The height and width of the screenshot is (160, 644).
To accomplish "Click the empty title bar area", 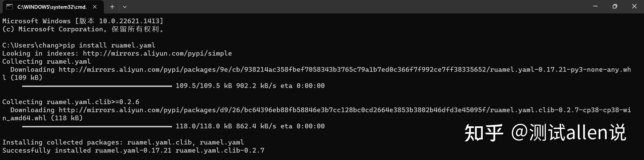I will (x=336, y=7).
